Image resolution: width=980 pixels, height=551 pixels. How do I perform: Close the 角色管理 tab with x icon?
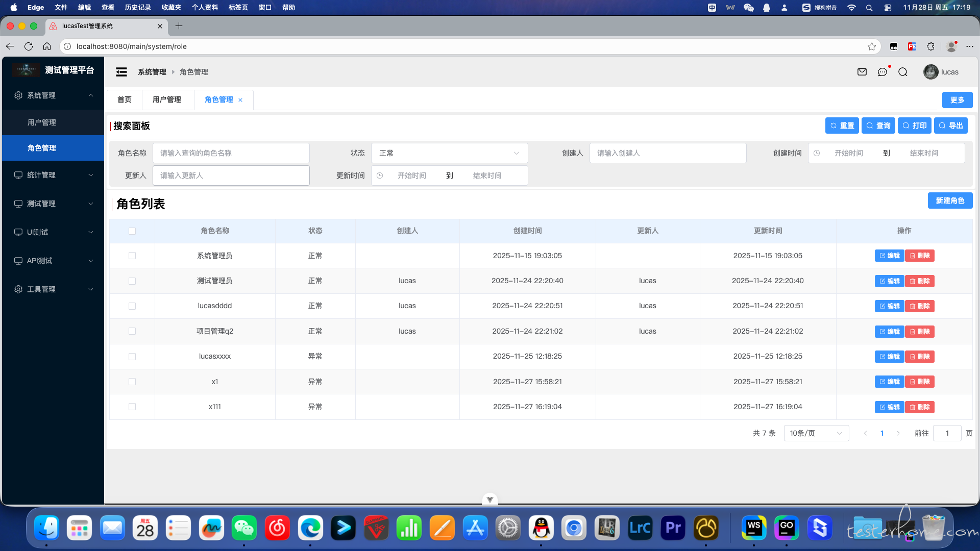[x=240, y=100]
